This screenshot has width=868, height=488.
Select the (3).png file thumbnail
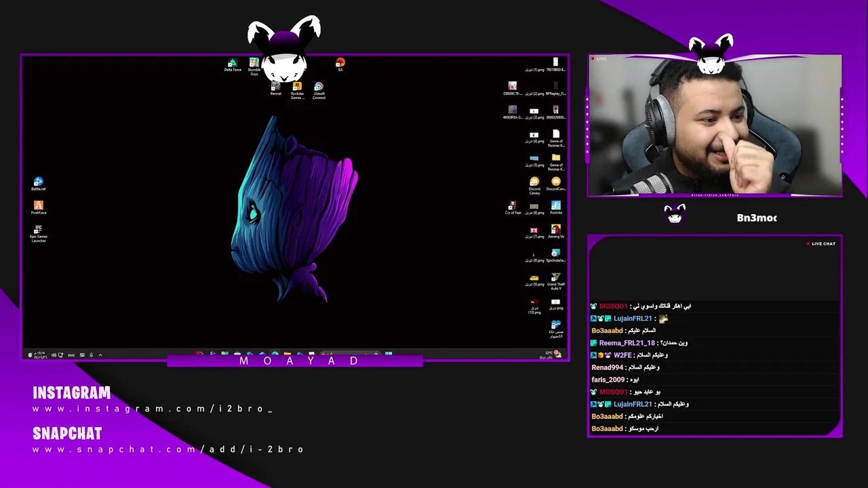534,113
